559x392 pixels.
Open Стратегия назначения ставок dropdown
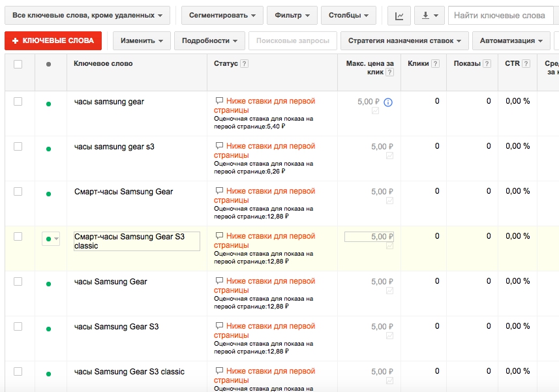[404, 40]
